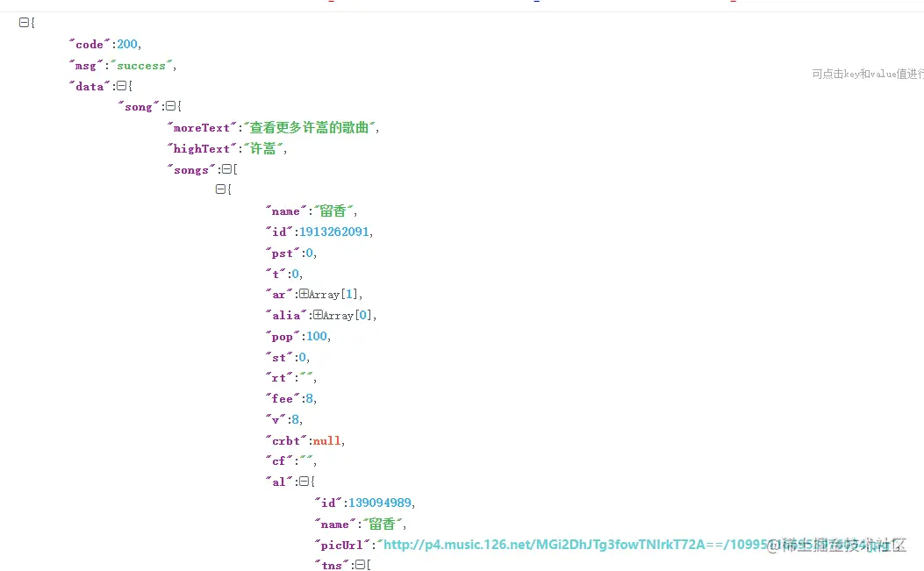This screenshot has width=924, height=571.
Task: Collapse the first songs array item
Action: tap(219, 189)
